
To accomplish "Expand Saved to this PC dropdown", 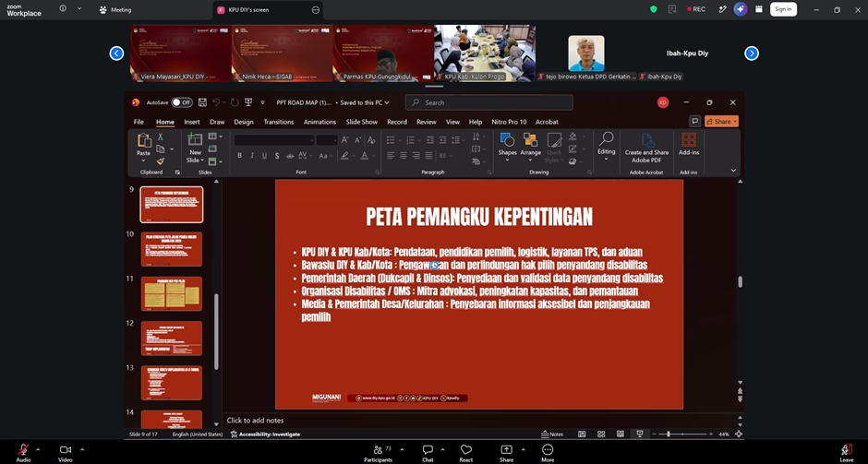I will pyautogui.click(x=364, y=102).
